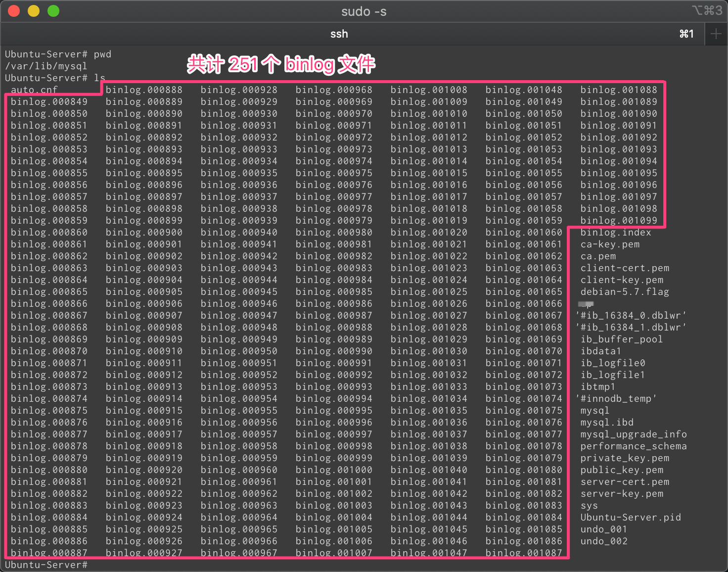This screenshot has height=572, width=728.
Task: Click file name 'binlog.001075'
Action: (x=524, y=411)
